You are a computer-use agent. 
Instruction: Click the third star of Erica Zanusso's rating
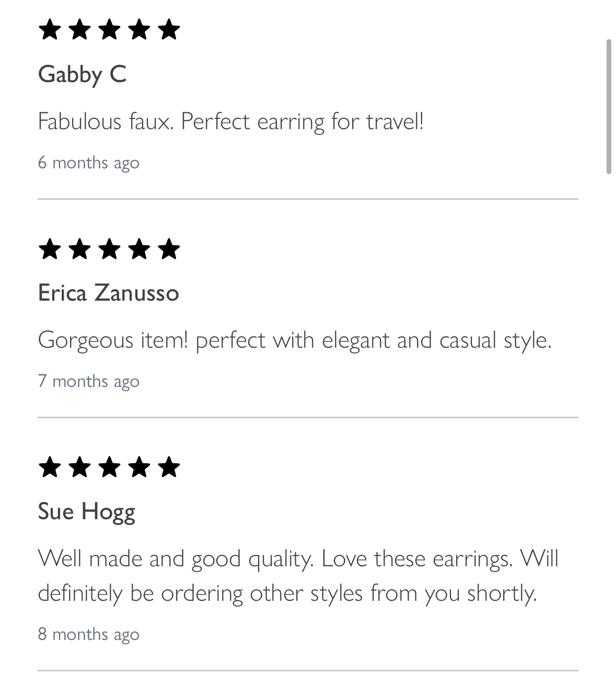point(109,249)
